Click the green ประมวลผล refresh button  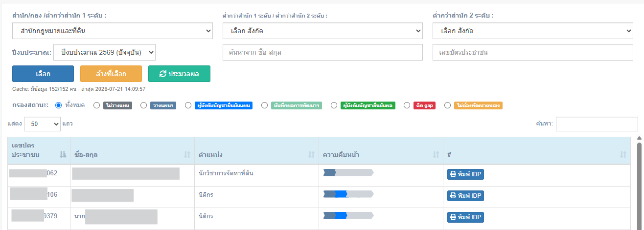click(x=179, y=74)
